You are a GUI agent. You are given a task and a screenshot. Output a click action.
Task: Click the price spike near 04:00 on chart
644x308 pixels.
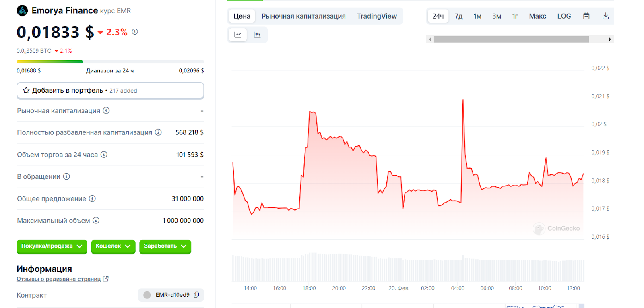463,101
